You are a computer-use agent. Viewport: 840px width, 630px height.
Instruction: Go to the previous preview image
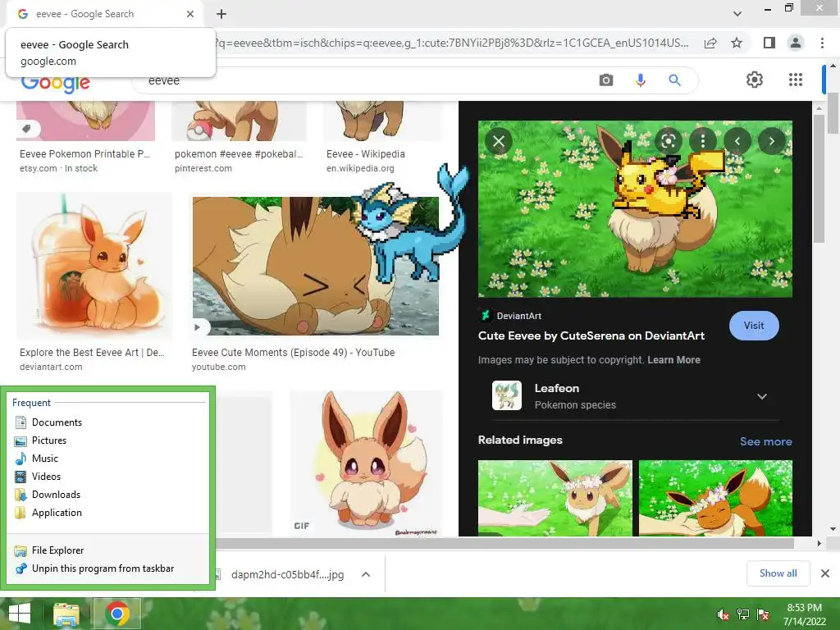click(x=737, y=141)
